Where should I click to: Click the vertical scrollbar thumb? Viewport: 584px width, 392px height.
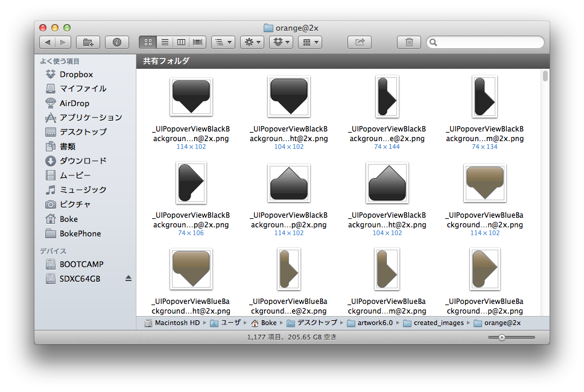[x=545, y=76]
